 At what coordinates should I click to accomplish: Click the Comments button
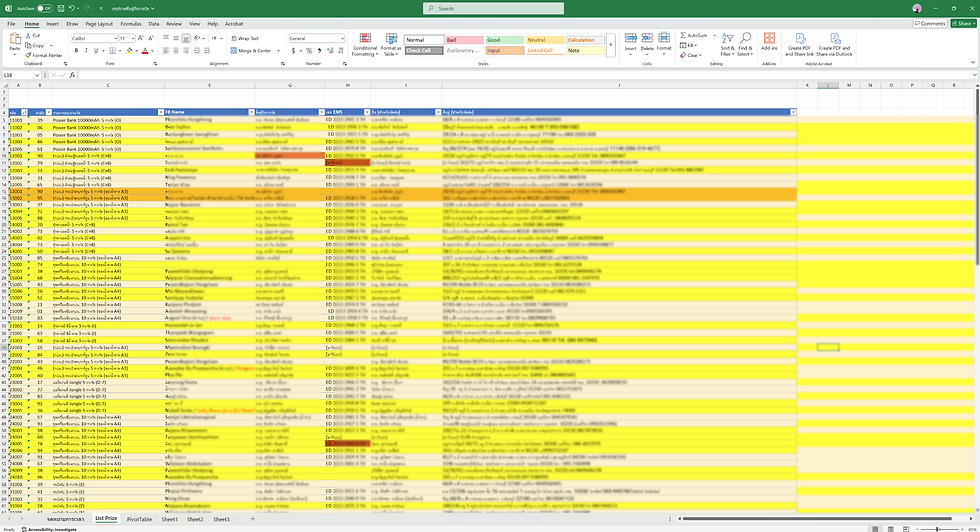click(x=930, y=24)
